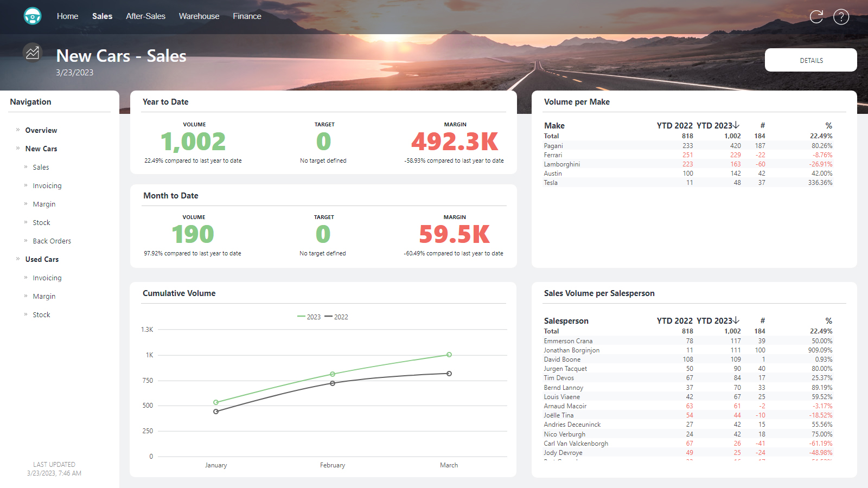The height and width of the screenshot is (488, 868).
Task: Click Year to Date margin 492.3K
Action: tap(455, 142)
